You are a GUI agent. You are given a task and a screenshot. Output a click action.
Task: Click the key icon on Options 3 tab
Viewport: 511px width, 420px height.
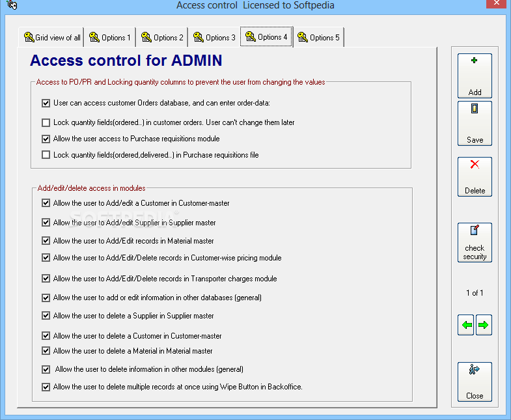click(x=199, y=37)
